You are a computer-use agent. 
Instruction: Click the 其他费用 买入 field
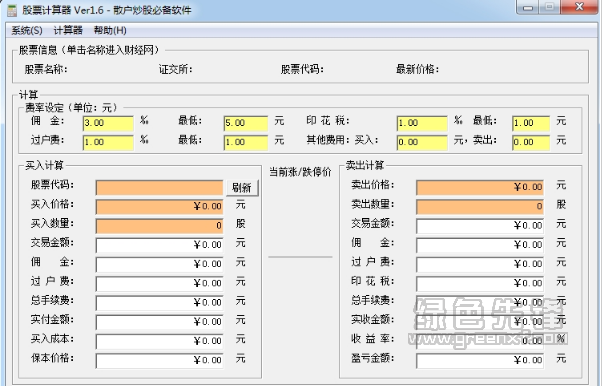click(422, 142)
